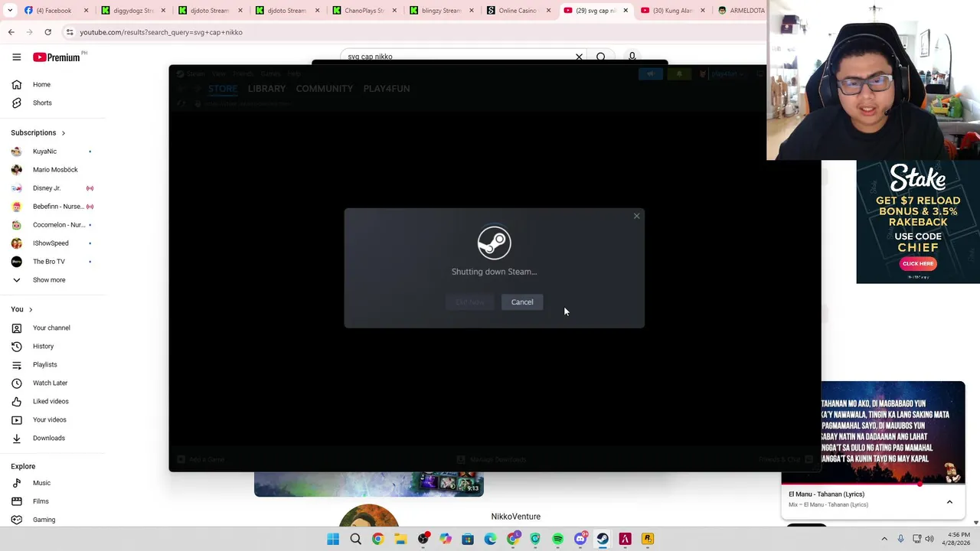Open Rockstar Games Launcher from taskbar
The height and width of the screenshot is (551, 980).
647,539
